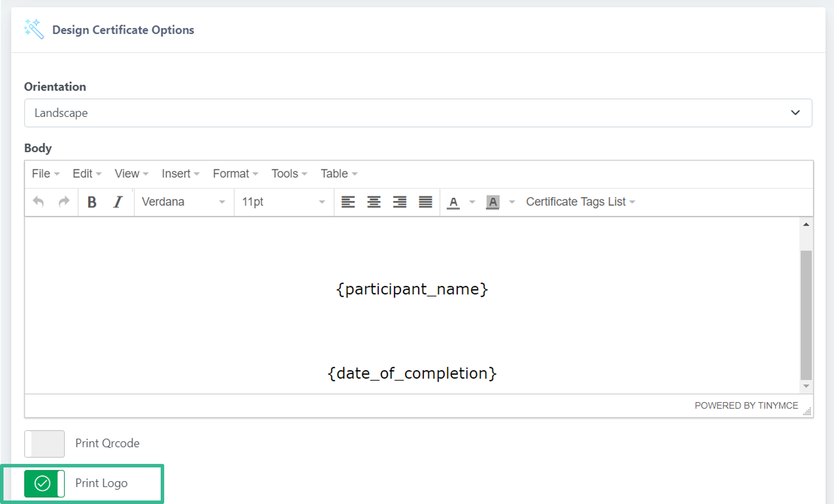Click the editor scrollbar down arrow
834x504 pixels.
point(806,386)
